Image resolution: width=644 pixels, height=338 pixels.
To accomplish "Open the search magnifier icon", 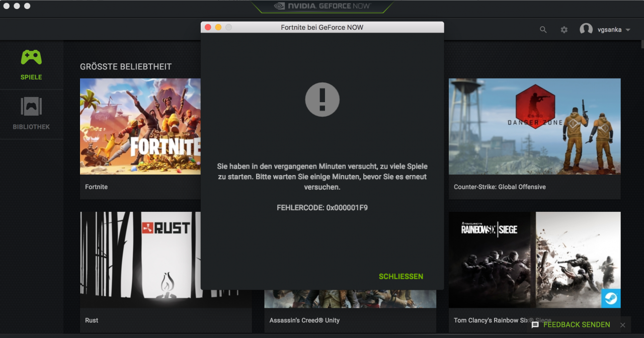I will [543, 30].
